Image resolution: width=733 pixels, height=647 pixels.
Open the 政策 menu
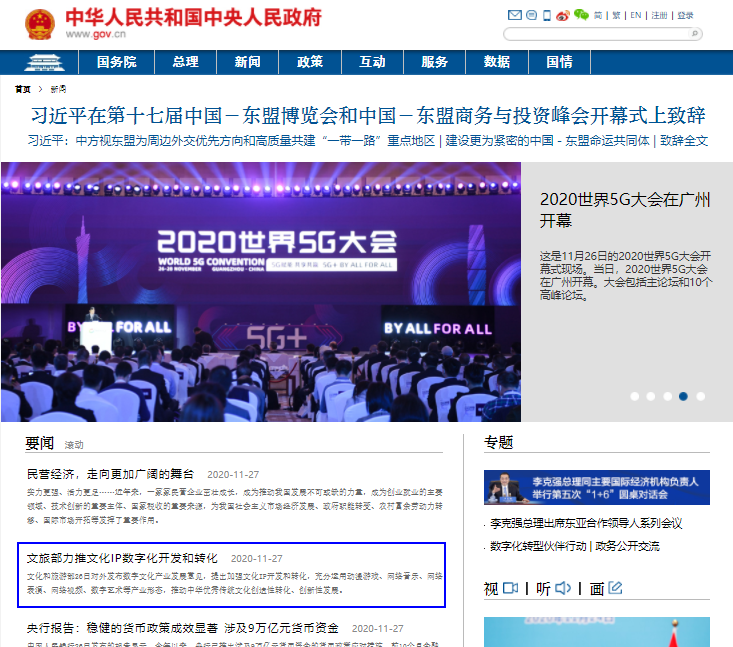(x=310, y=62)
